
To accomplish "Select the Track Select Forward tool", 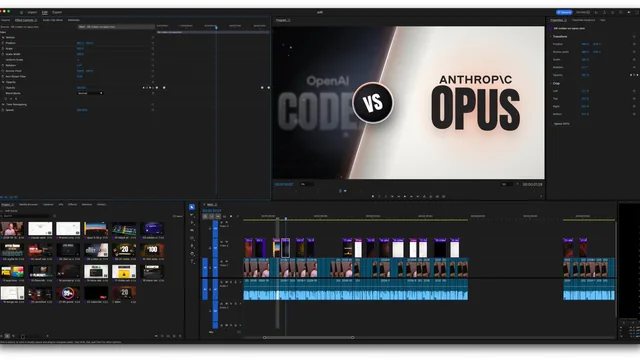I will click(x=192, y=215).
